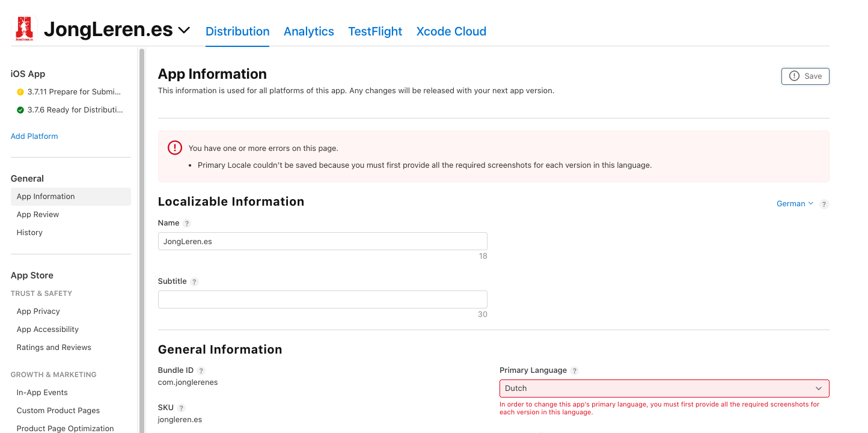The image size is (868, 433).
Task: Click the TRUST & SAFETY section label
Action: 41,293
